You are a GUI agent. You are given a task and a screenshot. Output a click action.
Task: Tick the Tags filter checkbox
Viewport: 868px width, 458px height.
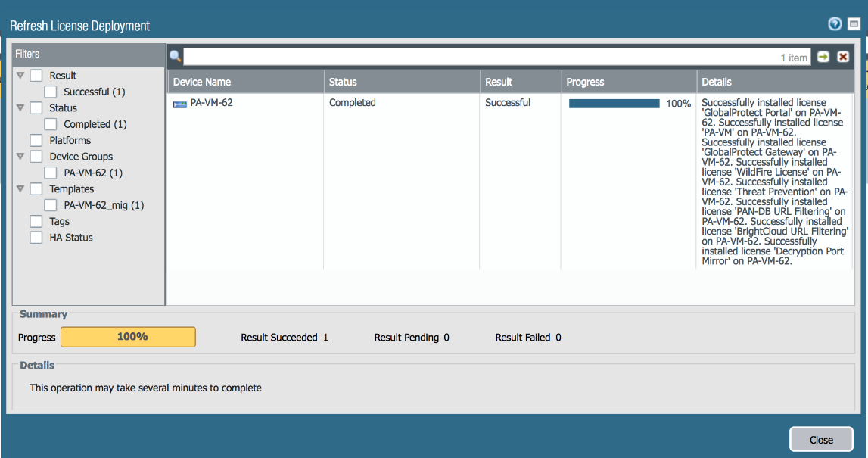pyautogui.click(x=36, y=222)
